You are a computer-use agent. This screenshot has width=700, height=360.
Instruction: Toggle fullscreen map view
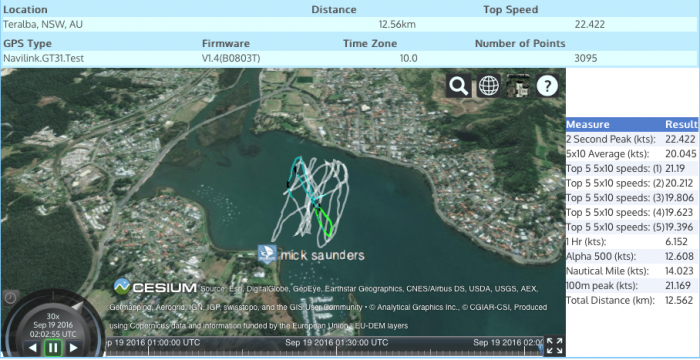coord(554,346)
